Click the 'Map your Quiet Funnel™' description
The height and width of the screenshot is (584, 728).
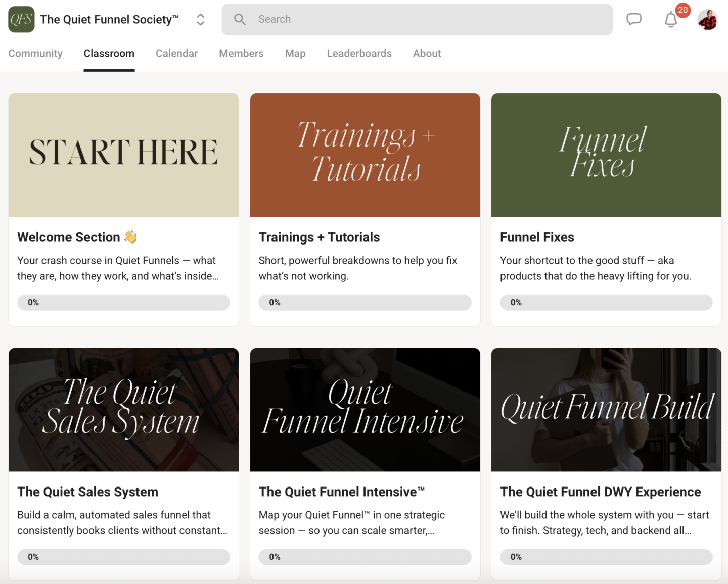(x=352, y=523)
